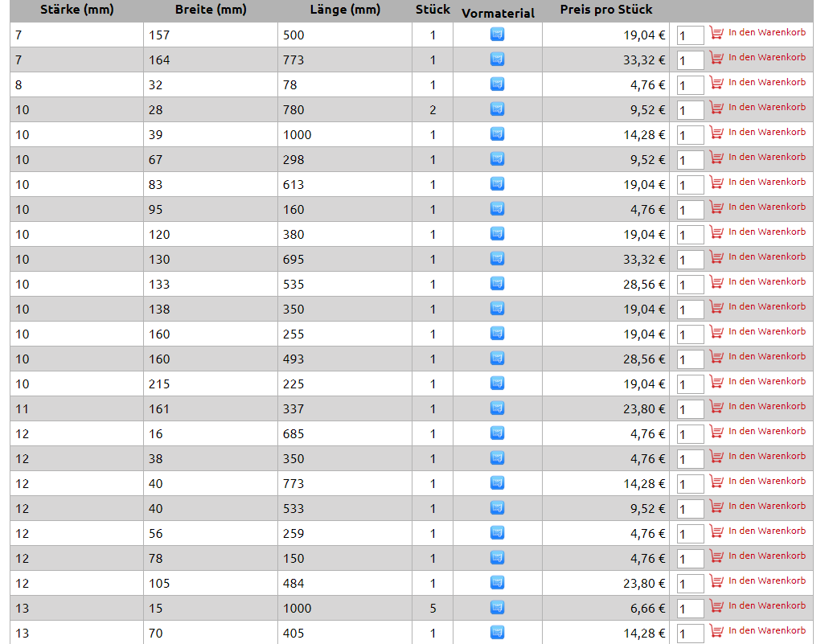Focus quantity field in the 215 x 225 row
This screenshot has width=829, height=644.
691,384
